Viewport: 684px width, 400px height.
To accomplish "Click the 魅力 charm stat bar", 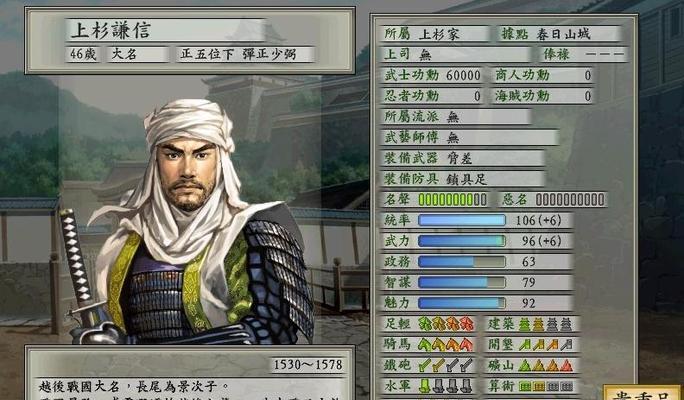I will [462, 303].
